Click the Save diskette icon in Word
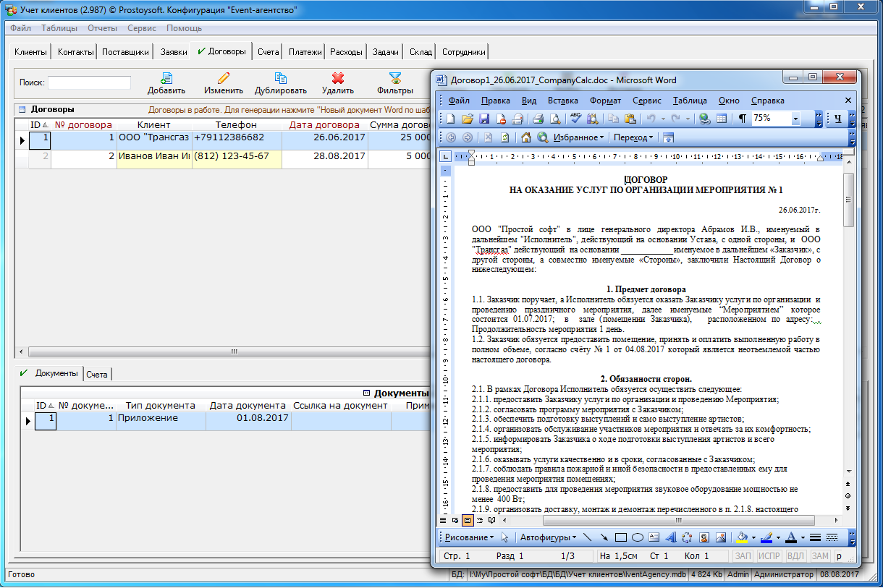Image resolution: width=883 pixels, height=588 pixels. 484,119
